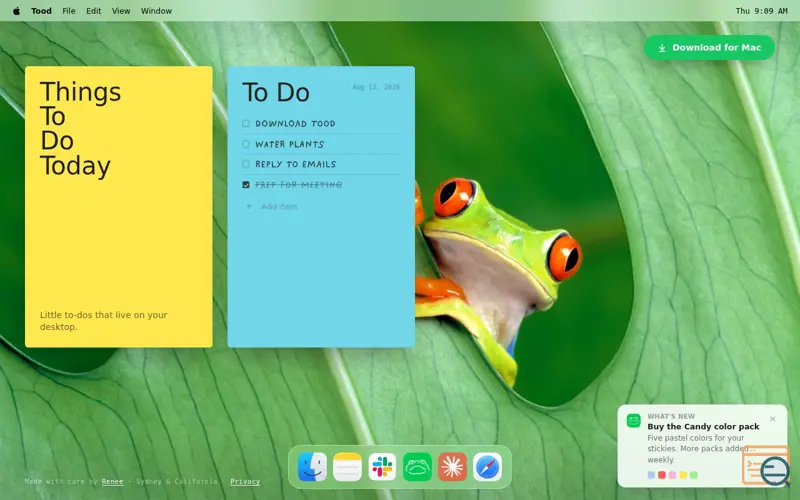Click the Water Plants item text
Image resolution: width=800 pixels, height=500 pixels.
click(289, 144)
